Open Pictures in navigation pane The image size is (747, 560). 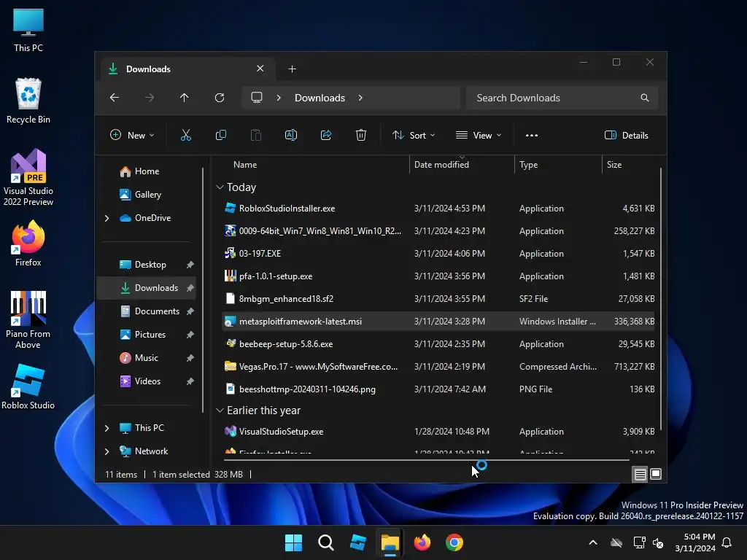pos(147,334)
